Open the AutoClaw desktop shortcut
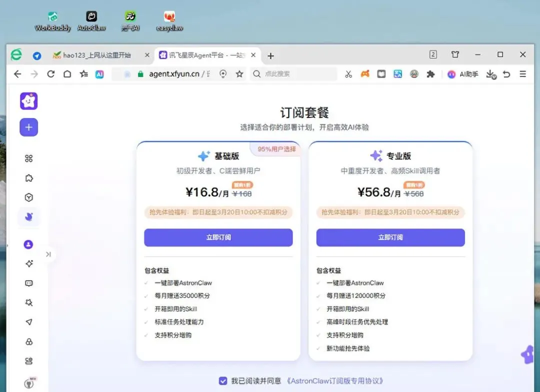The height and width of the screenshot is (392, 540). pyautogui.click(x=91, y=21)
